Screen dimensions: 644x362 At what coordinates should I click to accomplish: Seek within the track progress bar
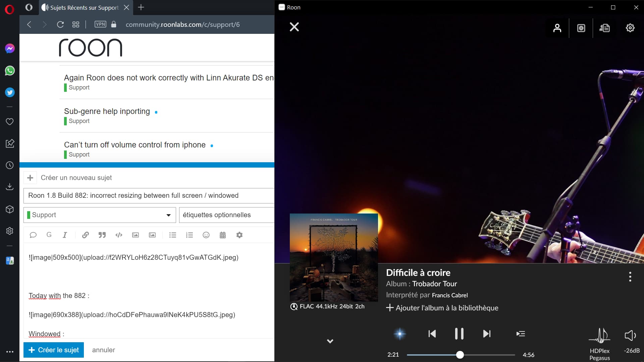(x=461, y=355)
